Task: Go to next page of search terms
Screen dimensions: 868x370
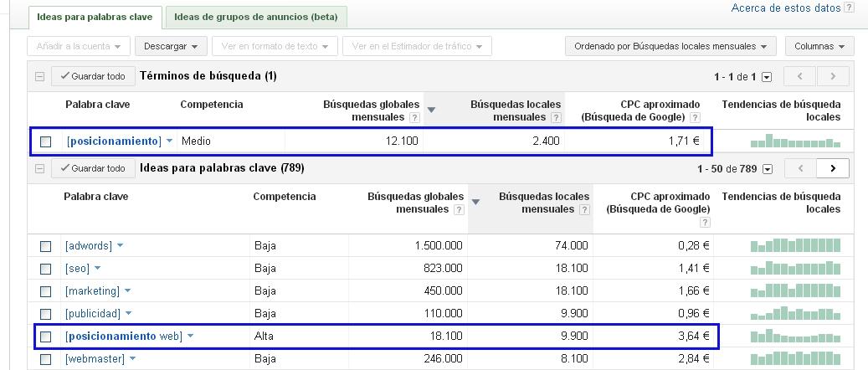Action: [x=833, y=76]
